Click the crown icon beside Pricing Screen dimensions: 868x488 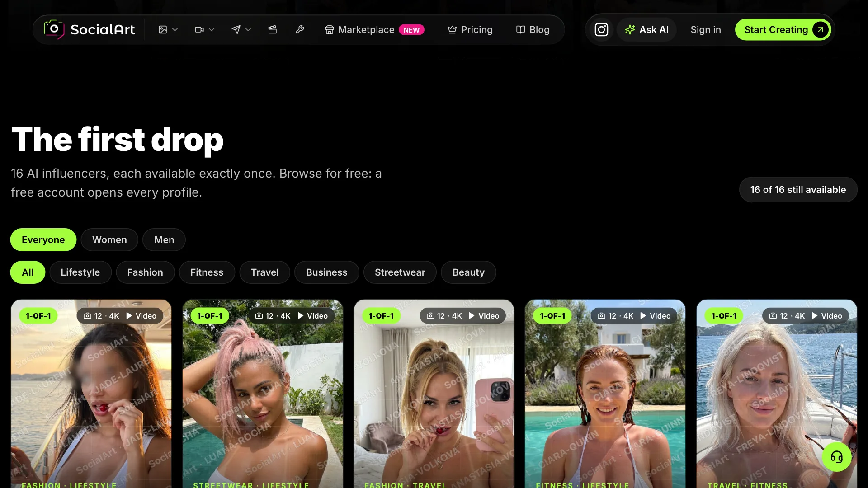(x=452, y=30)
